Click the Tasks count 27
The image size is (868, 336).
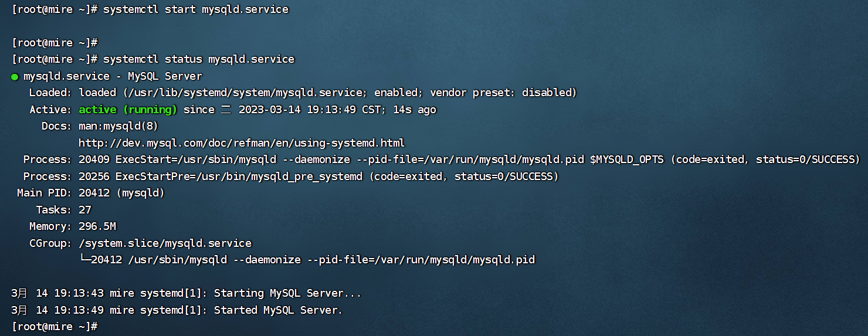coord(85,209)
